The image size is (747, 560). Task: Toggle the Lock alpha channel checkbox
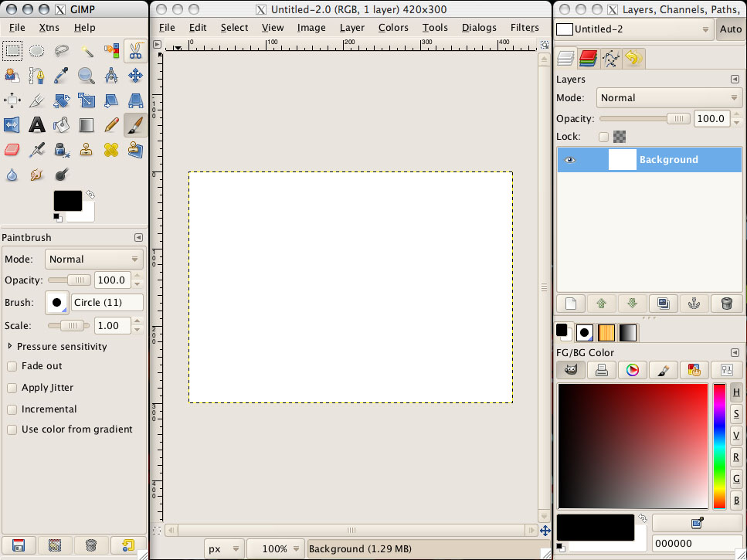(x=603, y=137)
